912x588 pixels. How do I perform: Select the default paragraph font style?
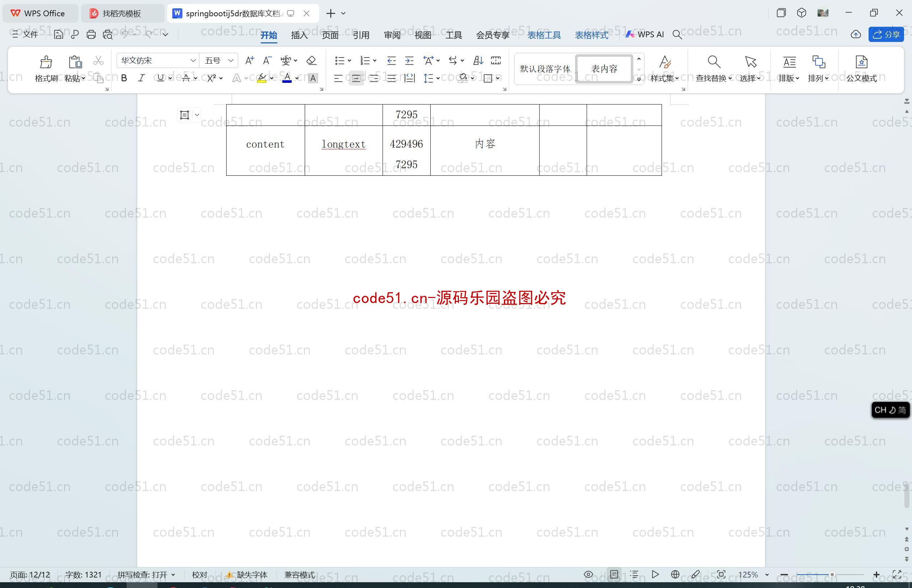[545, 69]
